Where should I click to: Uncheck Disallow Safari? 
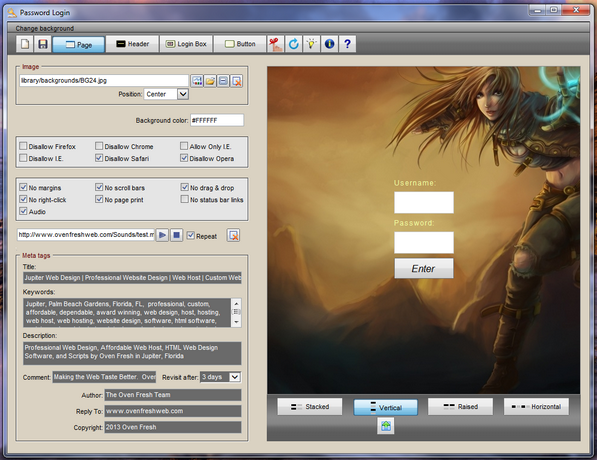(99, 158)
